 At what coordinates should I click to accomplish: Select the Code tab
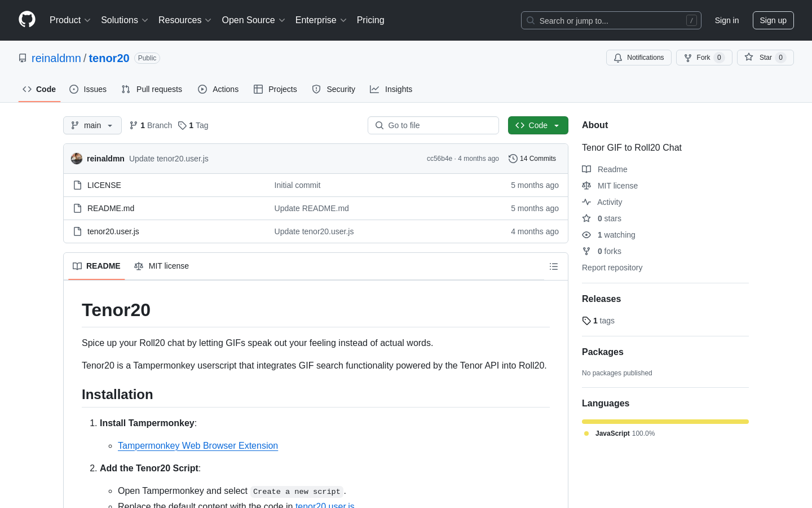pos(39,89)
